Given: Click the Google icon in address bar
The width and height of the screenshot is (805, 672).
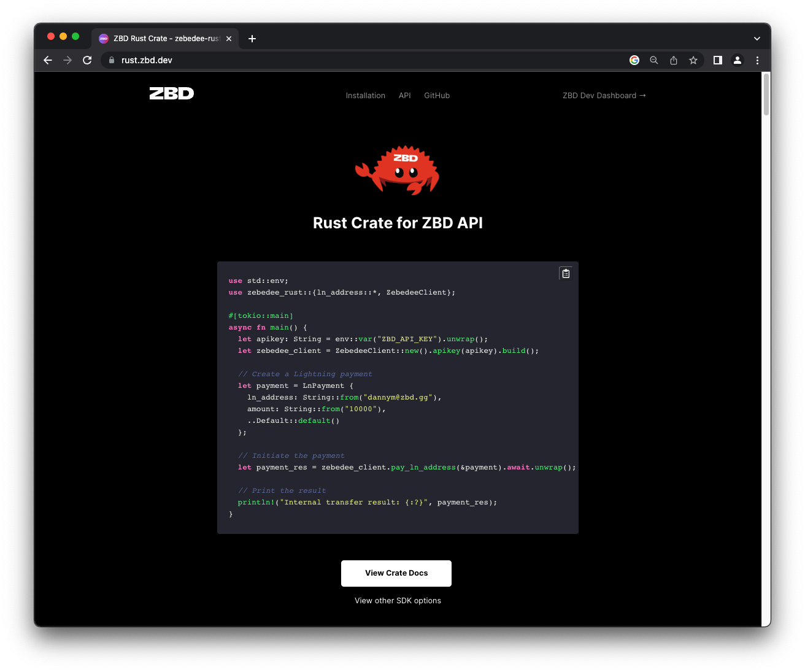Looking at the screenshot, I should [634, 60].
